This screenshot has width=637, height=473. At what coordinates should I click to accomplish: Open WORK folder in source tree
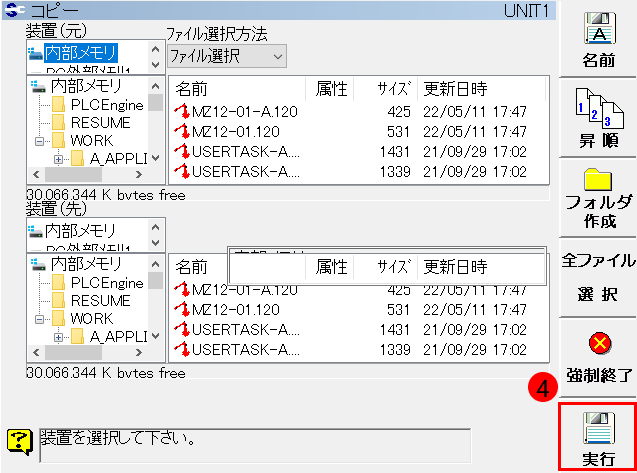coord(92,141)
